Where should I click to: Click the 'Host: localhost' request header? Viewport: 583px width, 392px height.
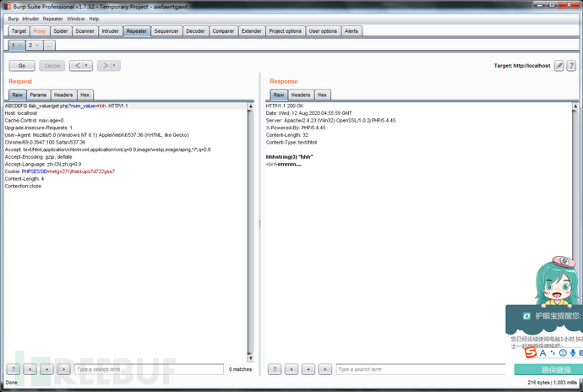21,113
